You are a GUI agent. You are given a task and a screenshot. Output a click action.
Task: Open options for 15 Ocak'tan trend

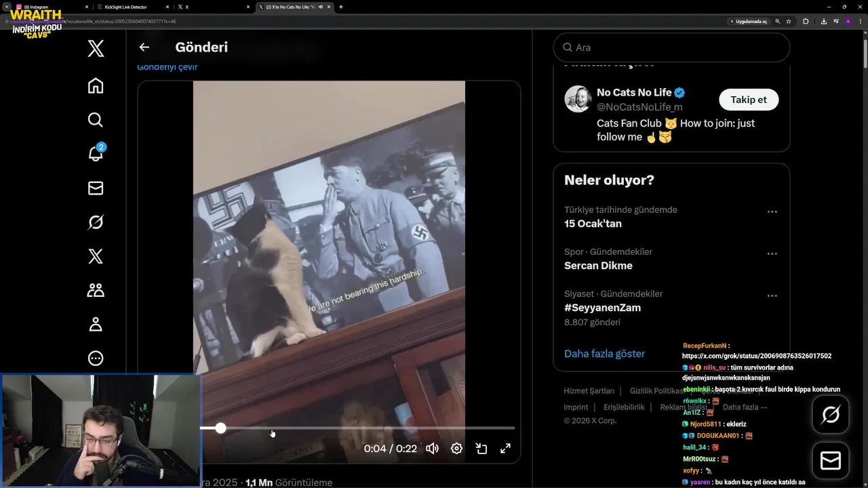(772, 212)
